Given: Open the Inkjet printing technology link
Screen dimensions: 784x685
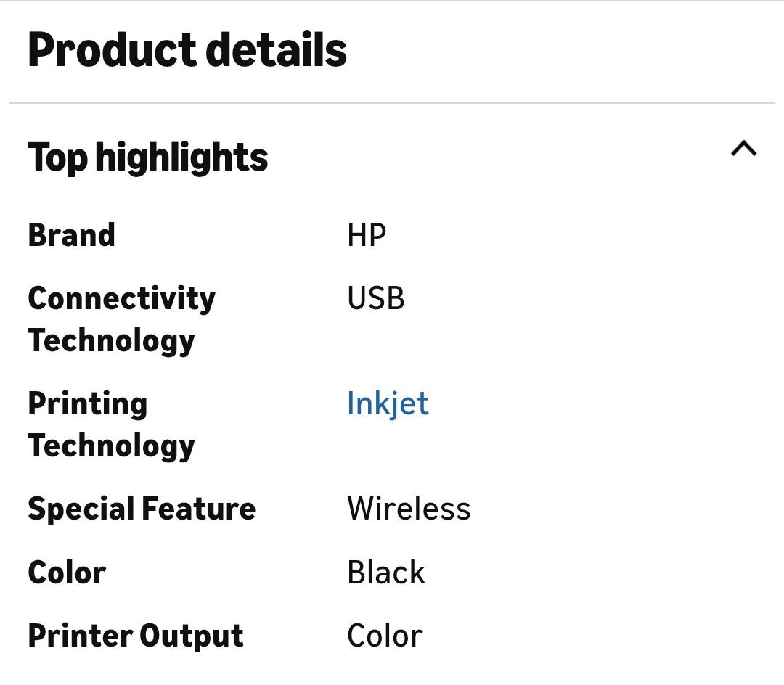Looking at the screenshot, I should [x=388, y=403].
